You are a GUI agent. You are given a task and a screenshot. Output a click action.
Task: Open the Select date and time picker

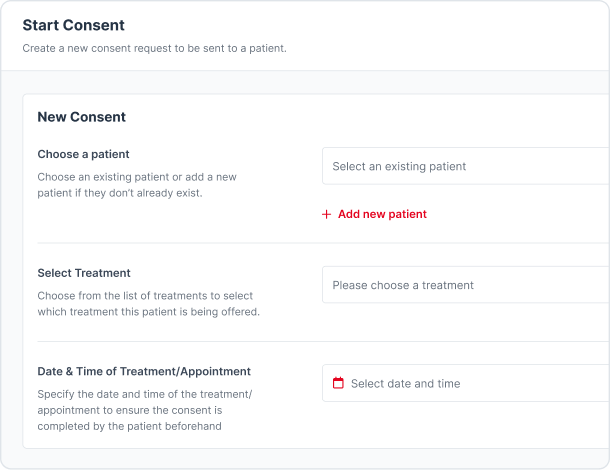pos(466,383)
